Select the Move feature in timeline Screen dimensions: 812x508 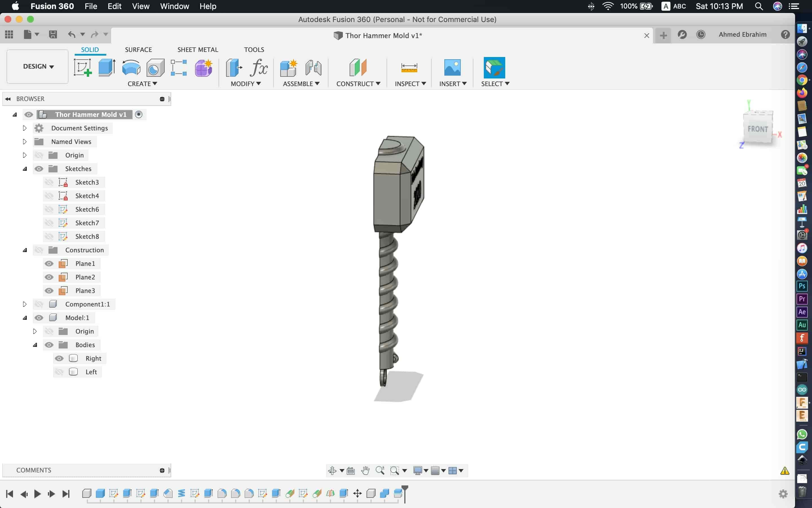(357, 493)
